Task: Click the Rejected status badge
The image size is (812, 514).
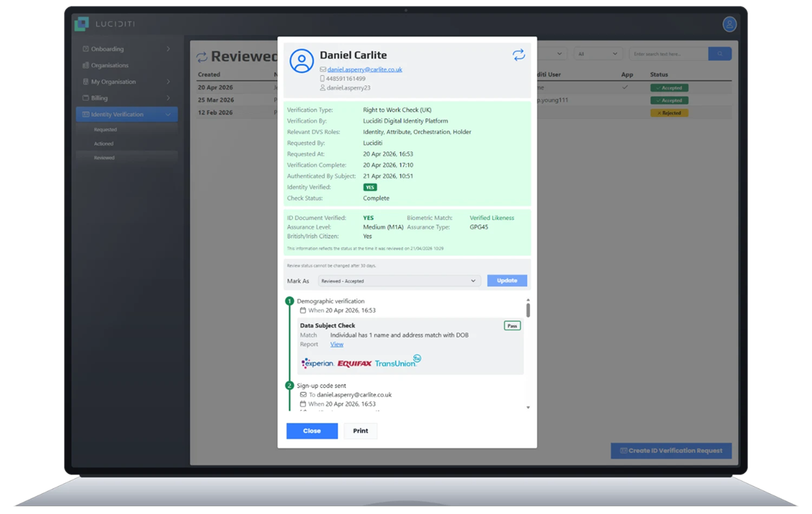Action: 669,113
